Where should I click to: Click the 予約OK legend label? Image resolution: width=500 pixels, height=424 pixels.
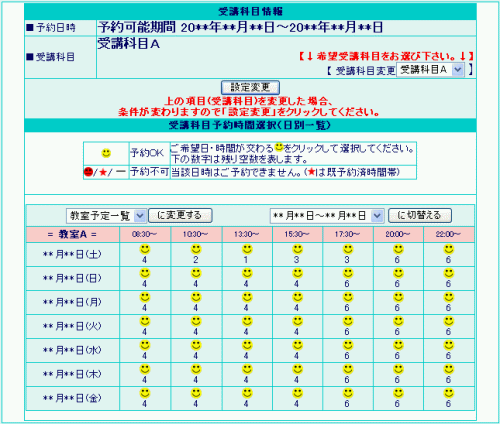(x=147, y=153)
